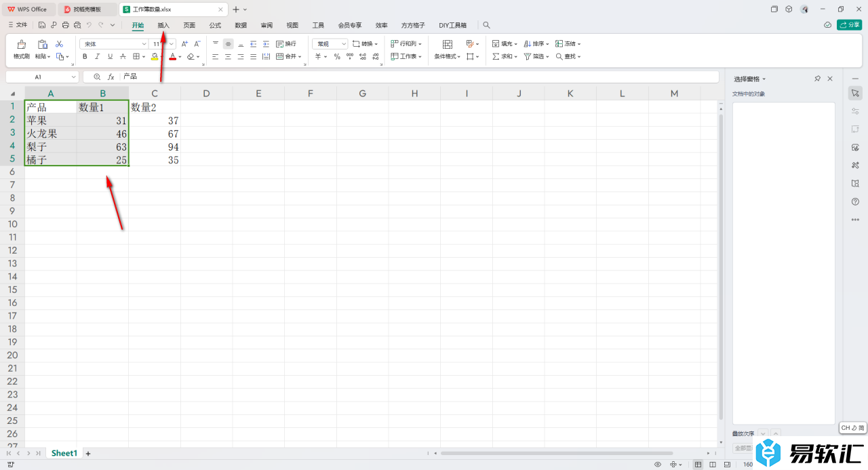Viewport: 868px width, 470px height.
Task: Expand the font color dropdown arrow
Action: [180, 57]
